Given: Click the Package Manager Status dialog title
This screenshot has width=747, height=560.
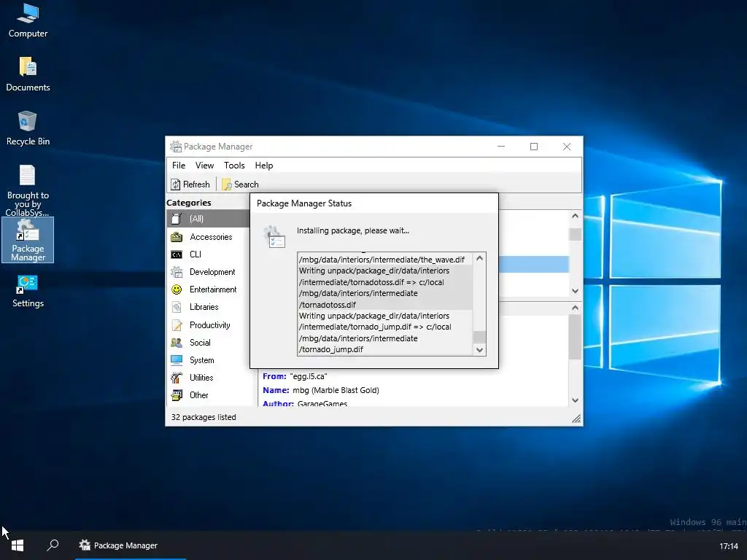Looking at the screenshot, I should pyautogui.click(x=304, y=203).
